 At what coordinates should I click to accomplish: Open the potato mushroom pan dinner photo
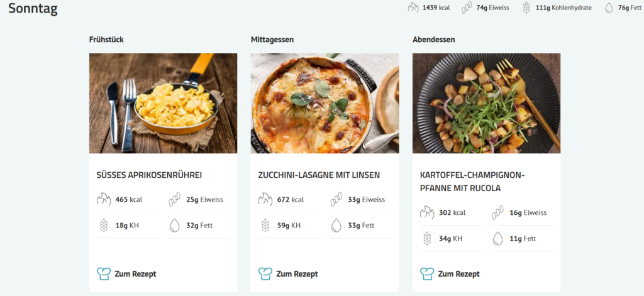click(486, 103)
